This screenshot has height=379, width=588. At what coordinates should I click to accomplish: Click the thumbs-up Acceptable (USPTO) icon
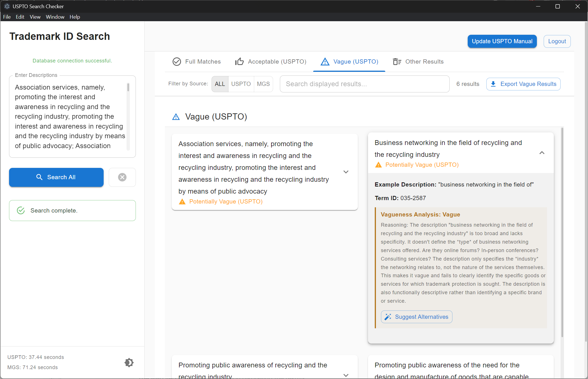[239, 61]
